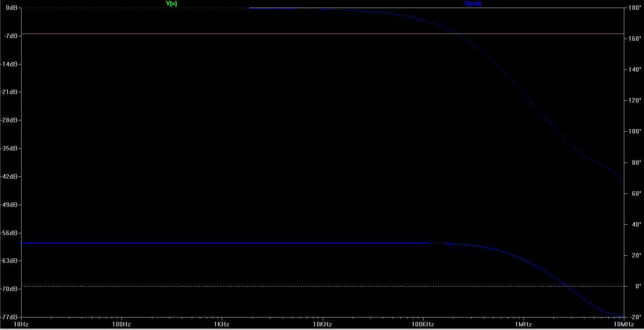Image resolution: width=644 pixels, height=330 pixels.
Task: Click the -35dB left axis label
Action: tap(9, 149)
